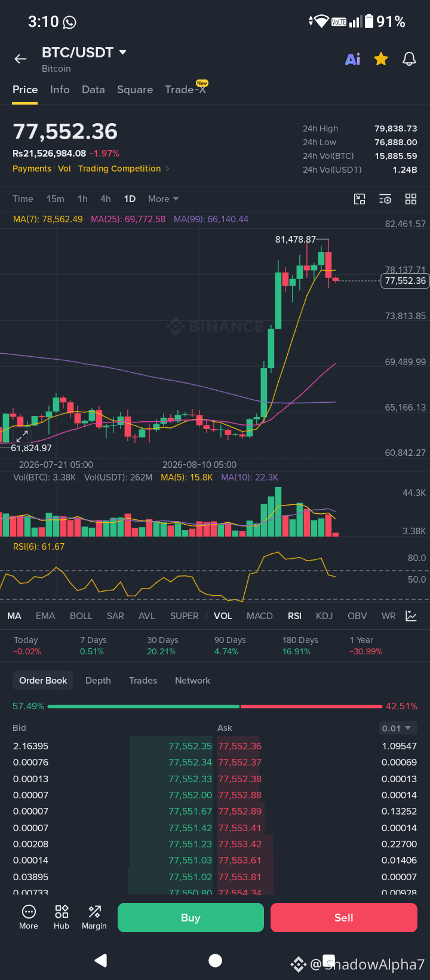Open chart indicator settings icon
This screenshot has height=980, width=430.
pyautogui.click(x=385, y=199)
